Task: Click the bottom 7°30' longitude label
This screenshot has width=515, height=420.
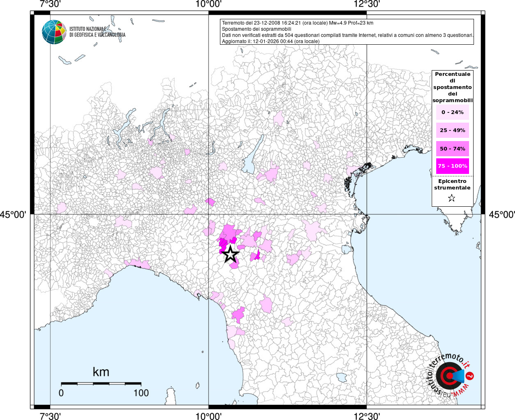Action: (x=50, y=416)
